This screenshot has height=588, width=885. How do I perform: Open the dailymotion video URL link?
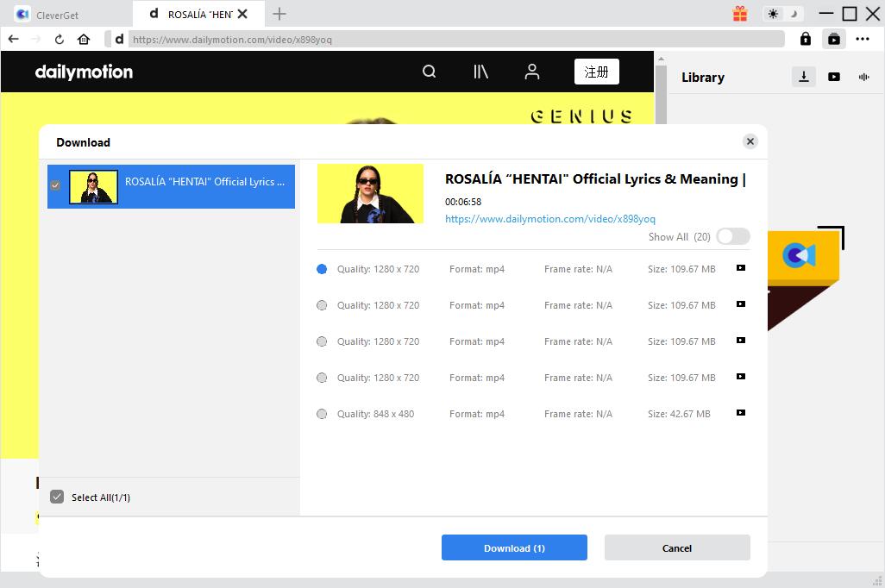tap(549, 219)
